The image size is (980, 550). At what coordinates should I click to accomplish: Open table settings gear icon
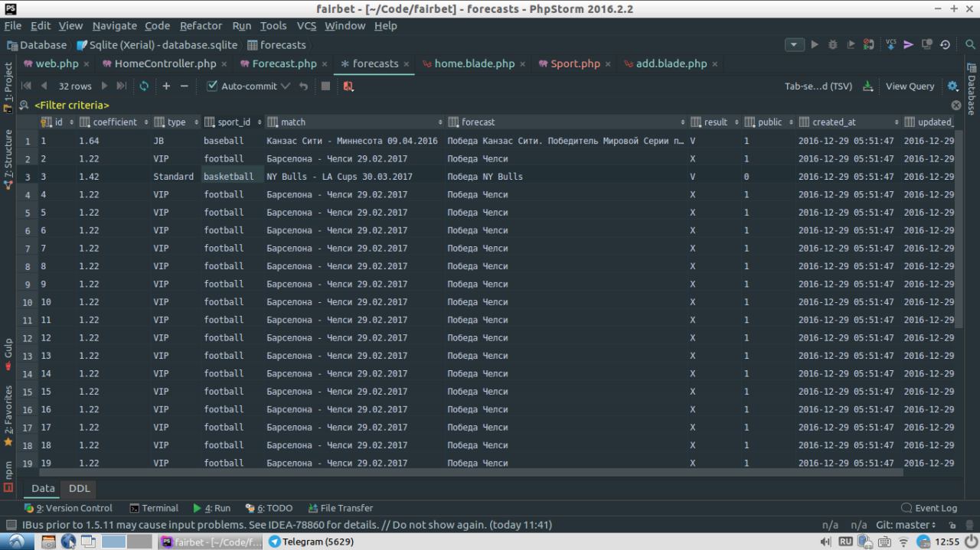tap(952, 86)
